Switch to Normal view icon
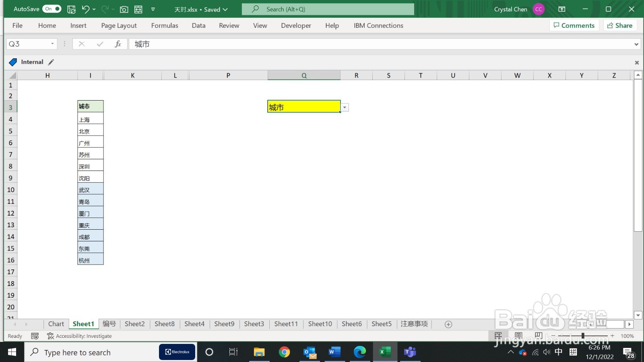Viewport: 644px width, 362px height. 498,336
